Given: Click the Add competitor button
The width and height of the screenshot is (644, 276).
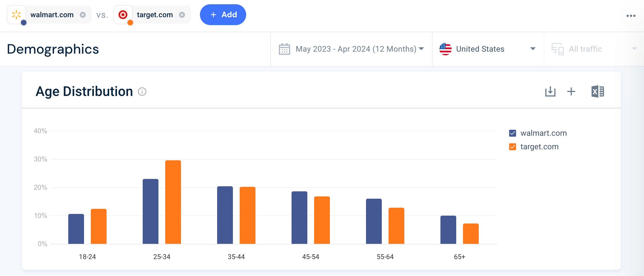Looking at the screenshot, I should pos(223,14).
